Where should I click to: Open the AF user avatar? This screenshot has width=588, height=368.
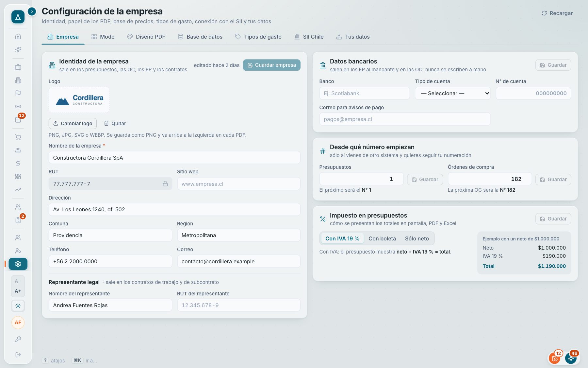click(x=18, y=323)
